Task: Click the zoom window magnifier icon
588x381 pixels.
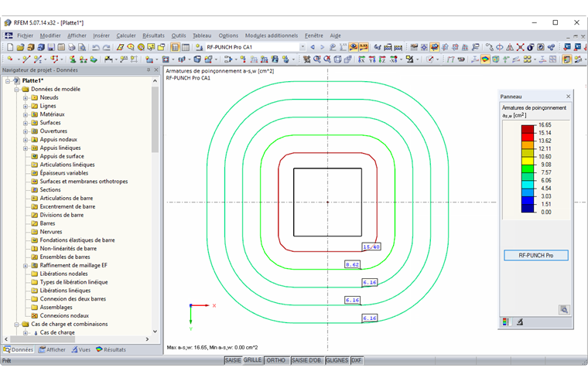Action: [317, 60]
